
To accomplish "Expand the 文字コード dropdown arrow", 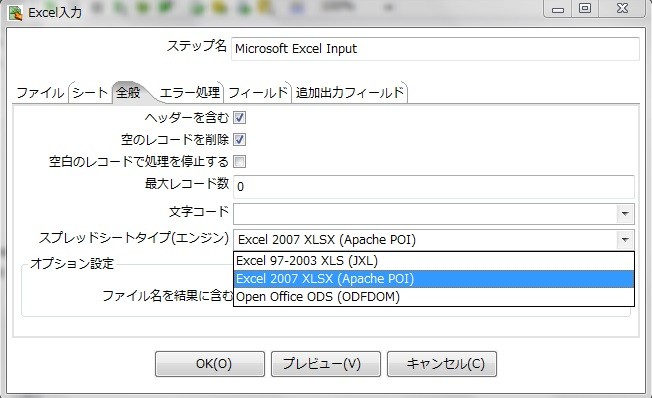I will [625, 214].
